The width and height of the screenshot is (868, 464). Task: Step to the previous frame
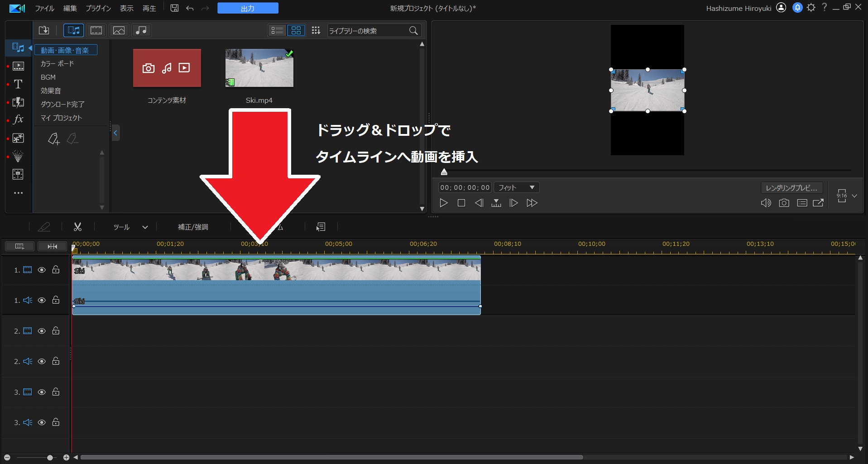click(479, 203)
